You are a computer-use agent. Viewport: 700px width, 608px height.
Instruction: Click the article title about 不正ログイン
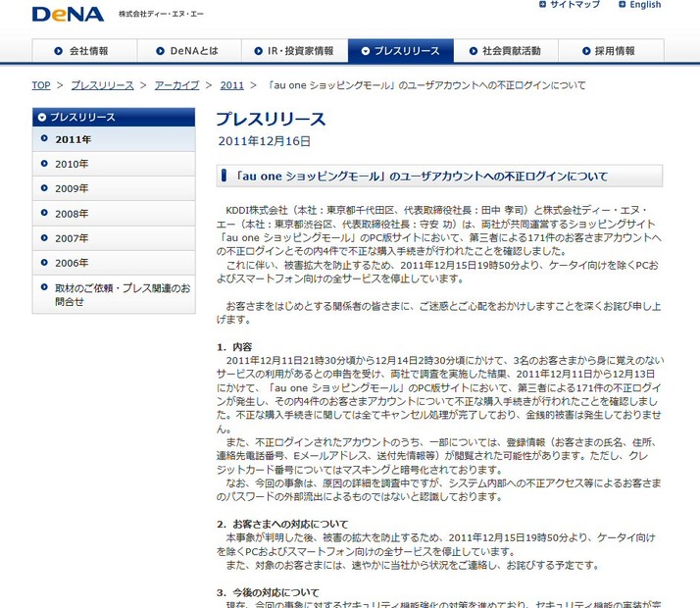coord(421,177)
